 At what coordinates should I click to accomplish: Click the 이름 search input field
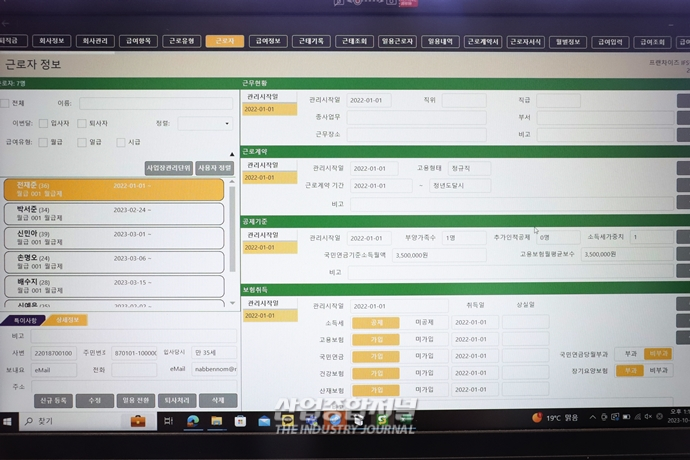[155, 103]
